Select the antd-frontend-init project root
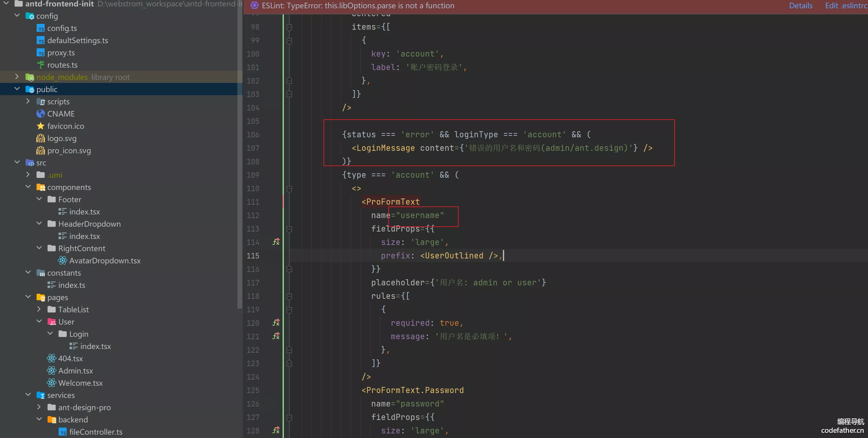 pos(59,4)
